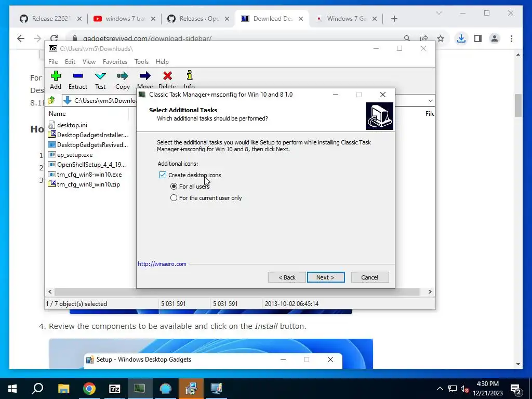
Task: Open taskbar Search
Action: click(37, 389)
